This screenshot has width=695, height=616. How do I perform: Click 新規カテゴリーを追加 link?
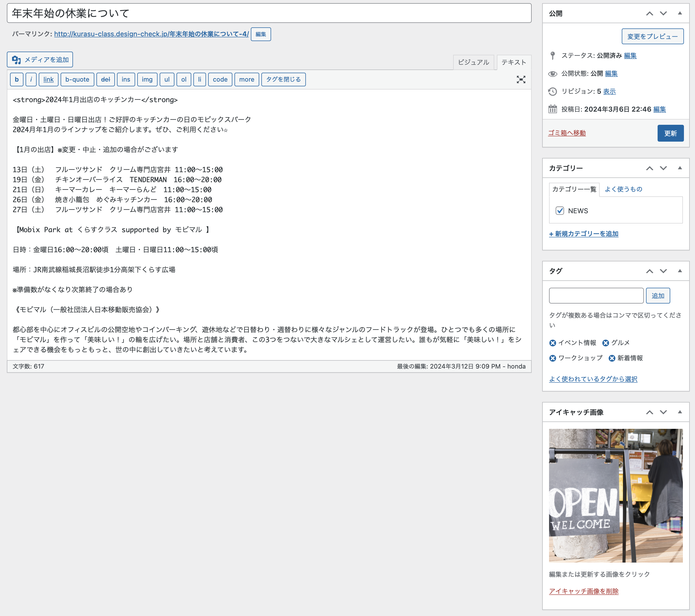[584, 234]
